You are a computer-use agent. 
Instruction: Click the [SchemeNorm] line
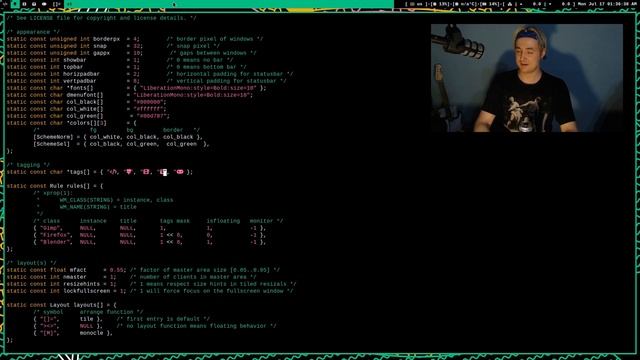(x=118, y=137)
